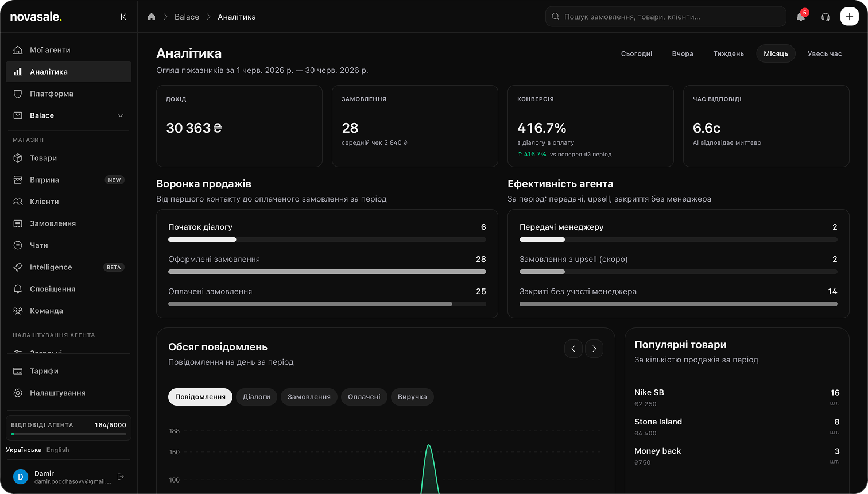Select the Оплачені chart metric
This screenshot has height=494, width=868.
[x=364, y=397]
